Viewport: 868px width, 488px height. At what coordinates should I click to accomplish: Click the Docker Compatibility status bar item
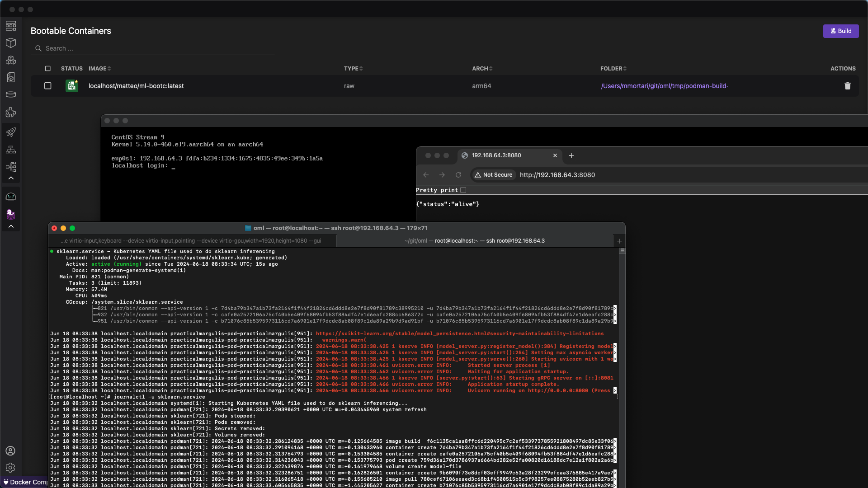click(25, 482)
